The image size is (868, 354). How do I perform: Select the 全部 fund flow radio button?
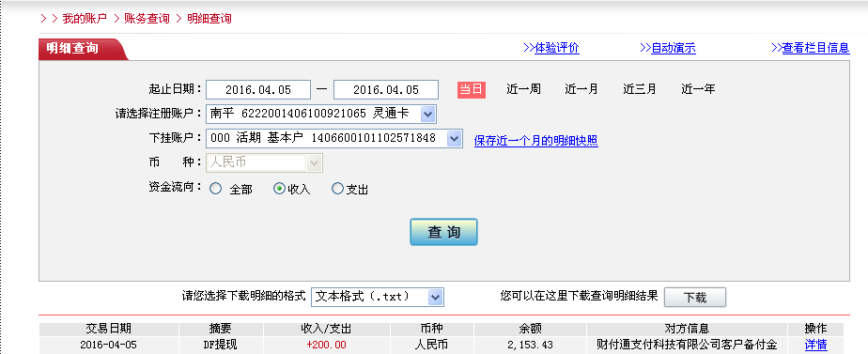click(x=215, y=189)
